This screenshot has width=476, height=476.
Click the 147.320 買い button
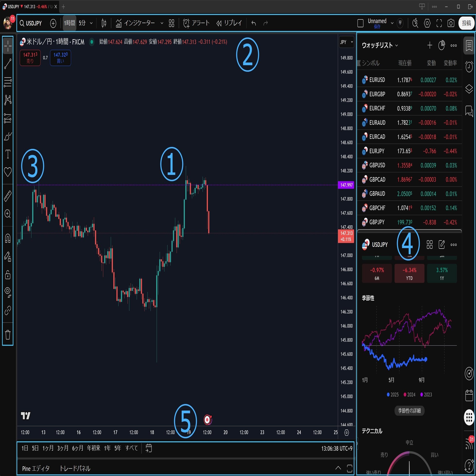(x=60, y=58)
